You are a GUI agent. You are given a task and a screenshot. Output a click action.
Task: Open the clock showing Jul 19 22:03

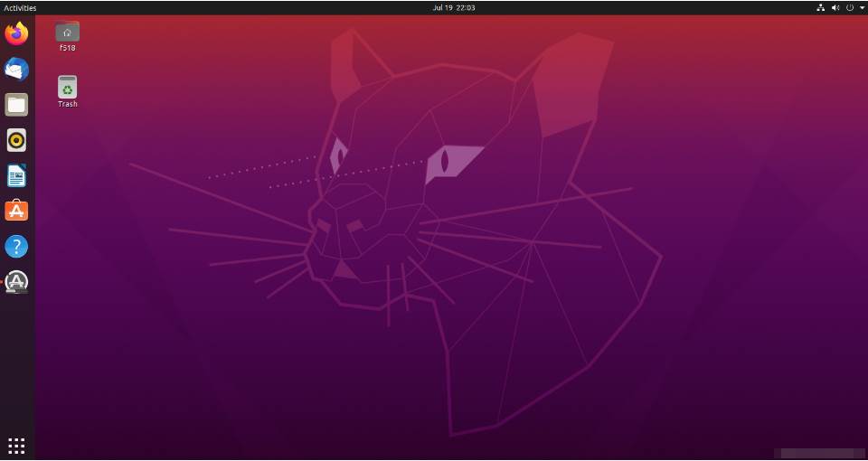pos(454,8)
